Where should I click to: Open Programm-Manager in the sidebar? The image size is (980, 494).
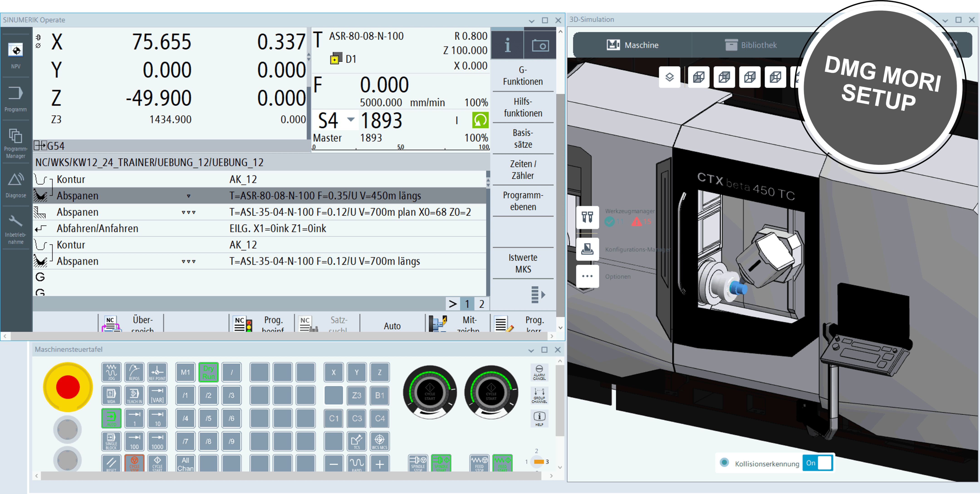point(16,143)
